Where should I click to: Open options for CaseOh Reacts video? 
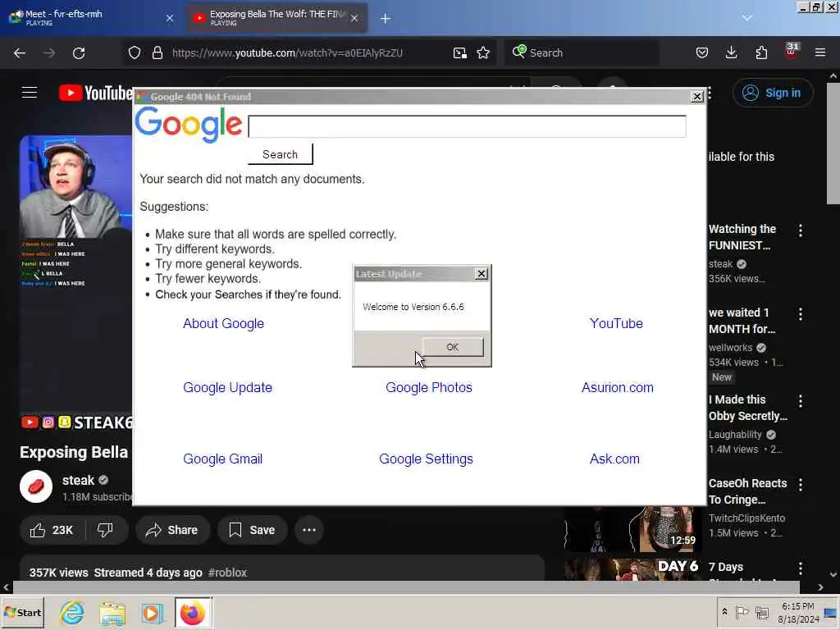801,484
